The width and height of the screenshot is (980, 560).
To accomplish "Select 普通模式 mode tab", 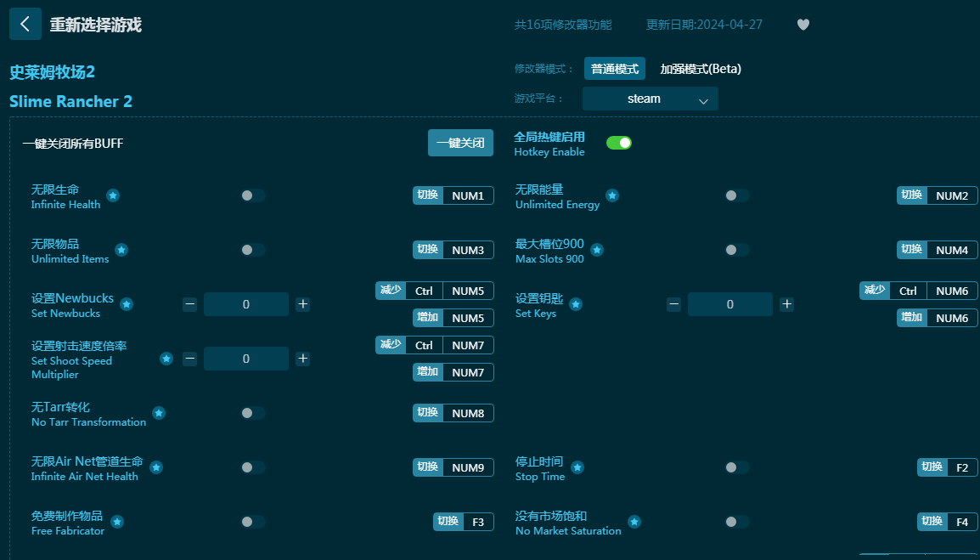I will tap(614, 69).
